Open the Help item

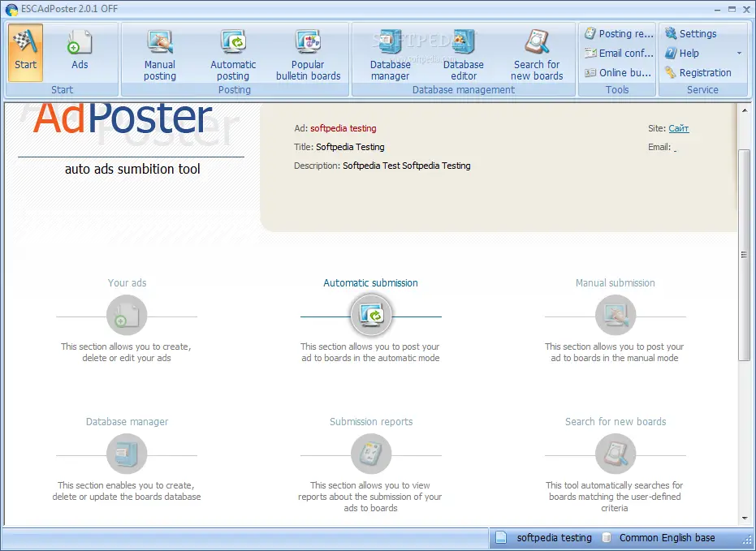pos(682,53)
